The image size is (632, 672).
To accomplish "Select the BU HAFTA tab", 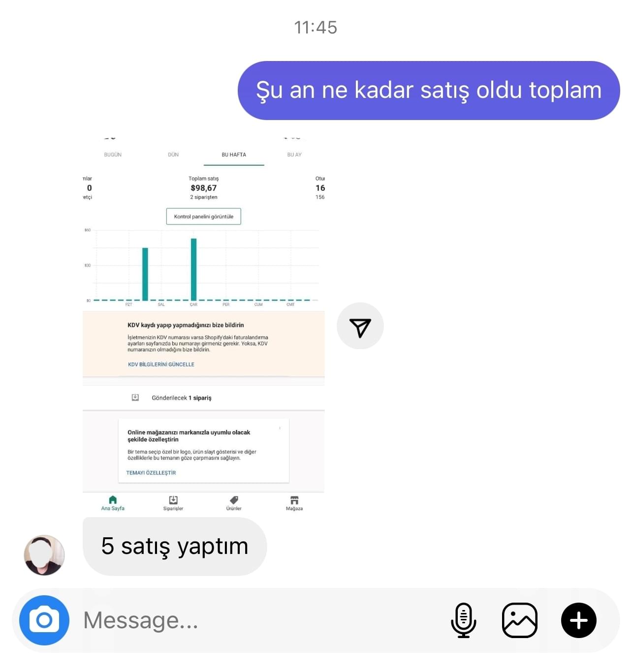I will click(x=234, y=154).
